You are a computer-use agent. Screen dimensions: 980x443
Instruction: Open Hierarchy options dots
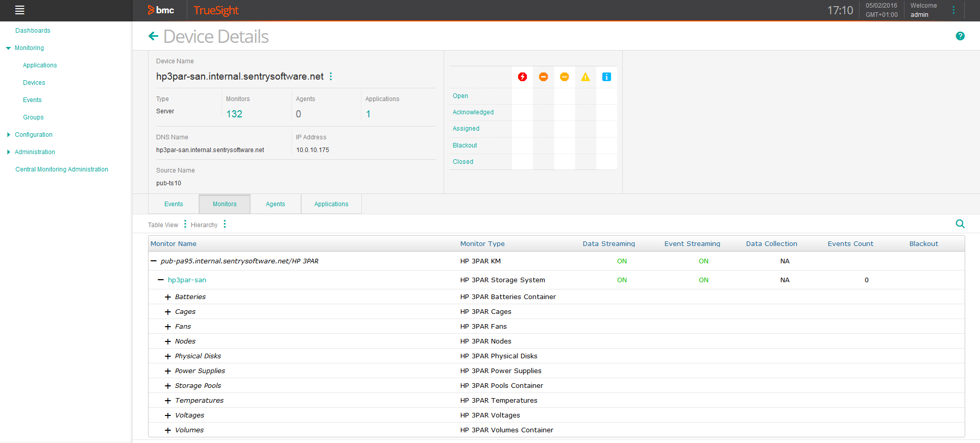pos(225,224)
